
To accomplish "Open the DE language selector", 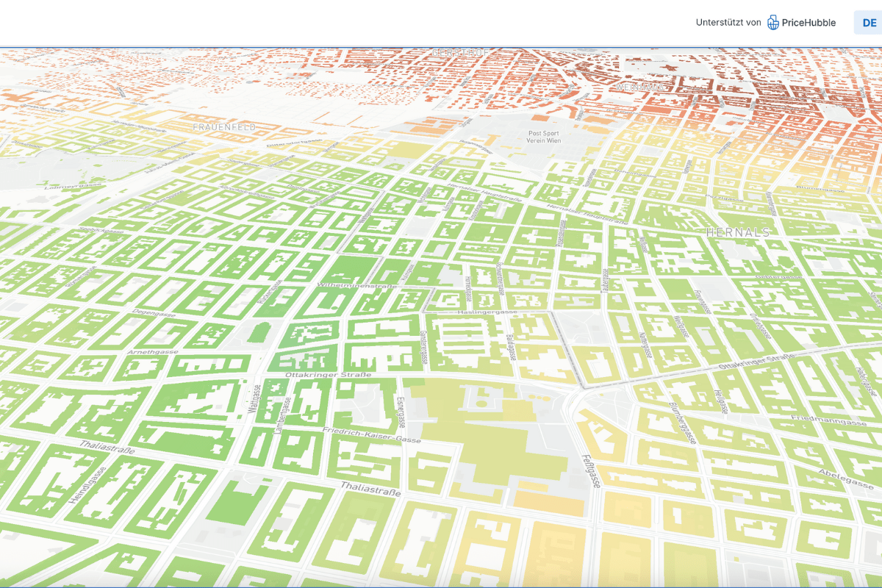I will [868, 23].
